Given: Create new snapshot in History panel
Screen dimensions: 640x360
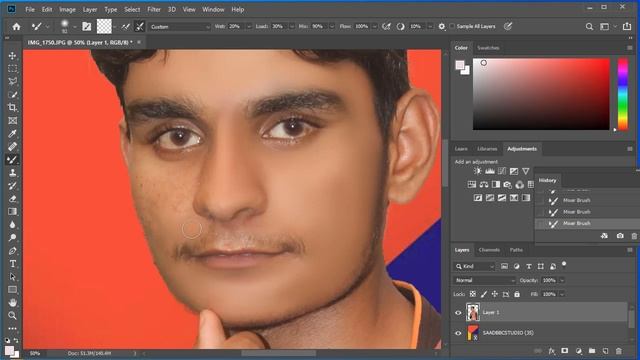Looking at the screenshot, I should pyautogui.click(x=620, y=236).
